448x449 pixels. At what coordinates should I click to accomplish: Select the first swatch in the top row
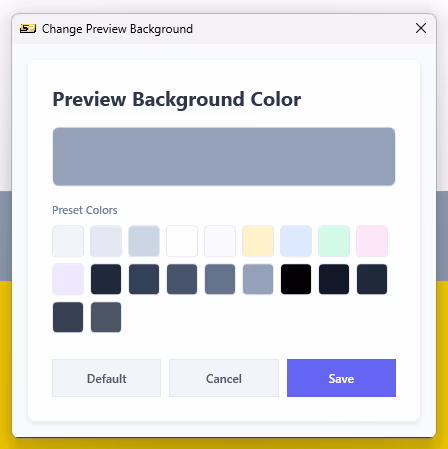[68, 241]
